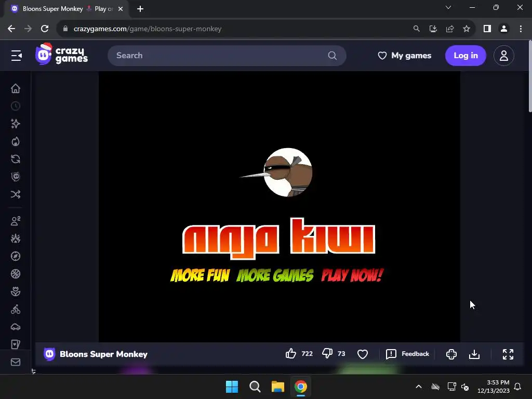
Task: Click the Chrome taskbar icon
Action: (x=301, y=387)
